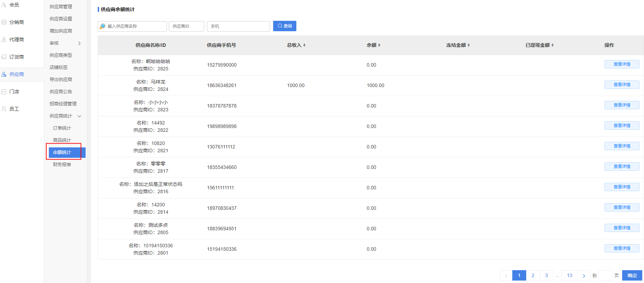Expand the 审核 submenu arrow
644x283 pixels.
pyautogui.click(x=79, y=43)
